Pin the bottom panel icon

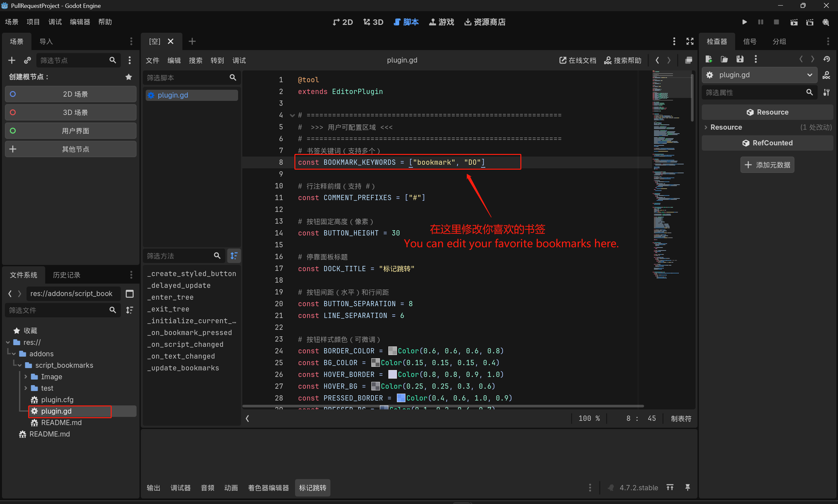(x=688, y=488)
